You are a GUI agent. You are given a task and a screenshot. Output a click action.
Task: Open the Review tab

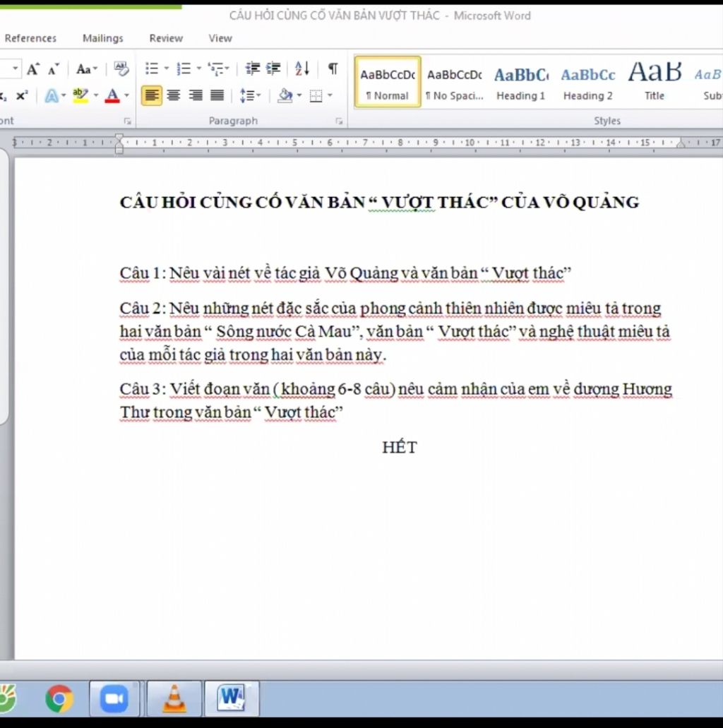point(166,38)
